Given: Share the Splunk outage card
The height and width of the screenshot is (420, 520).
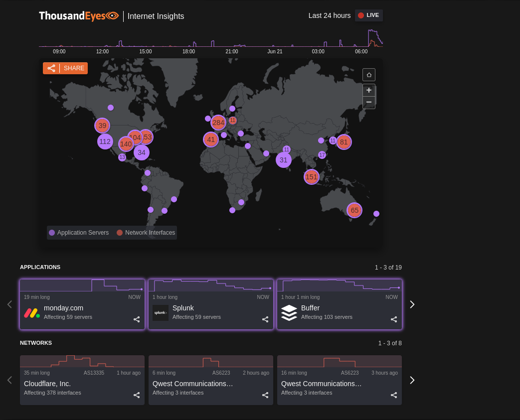Looking at the screenshot, I should click(x=265, y=319).
